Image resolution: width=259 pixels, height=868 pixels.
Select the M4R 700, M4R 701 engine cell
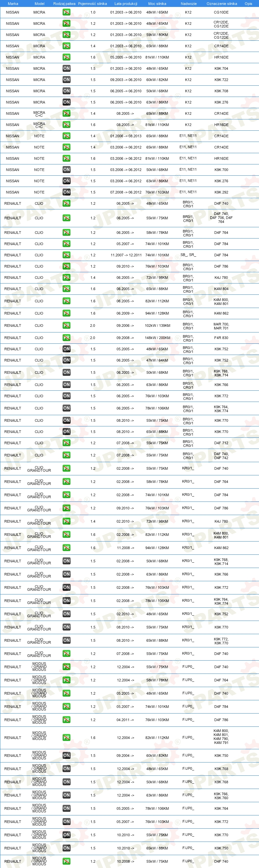coord(221,326)
